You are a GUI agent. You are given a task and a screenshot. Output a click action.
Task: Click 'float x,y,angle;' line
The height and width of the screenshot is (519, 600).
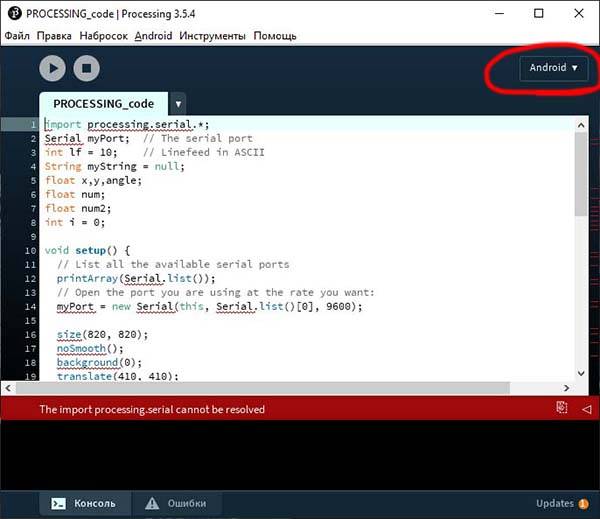click(x=93, y=180)
